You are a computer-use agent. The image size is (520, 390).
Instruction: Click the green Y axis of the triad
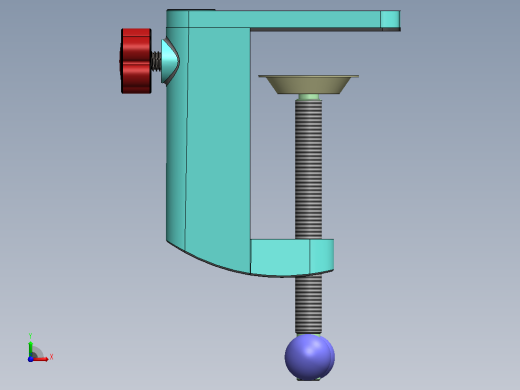coord(31,348)
